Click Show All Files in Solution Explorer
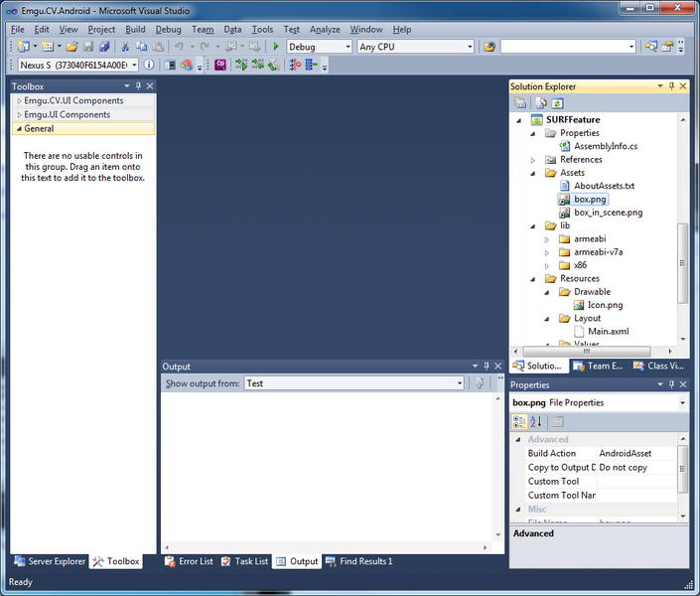Image resolution: width=700 pixels, height=596 pixels. click(541, 103)
